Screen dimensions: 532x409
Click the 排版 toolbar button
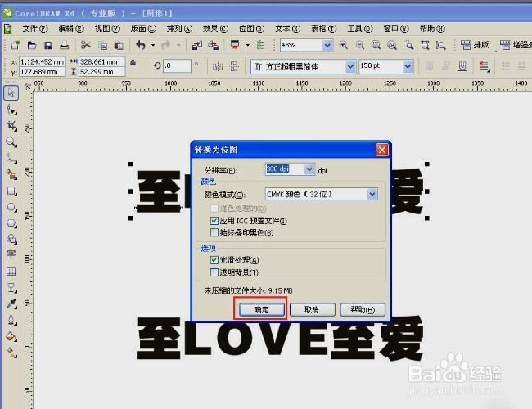click(x=475, y=45)
